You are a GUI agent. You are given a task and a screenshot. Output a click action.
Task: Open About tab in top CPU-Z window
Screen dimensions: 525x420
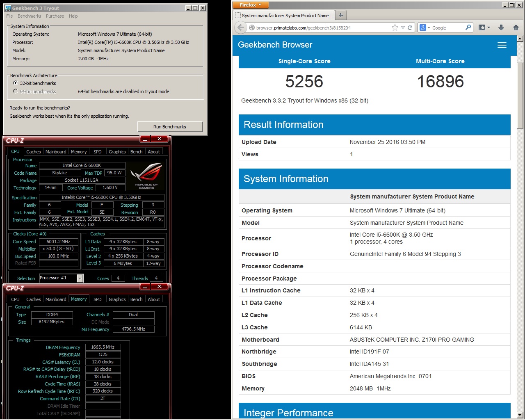click(154, 152)
